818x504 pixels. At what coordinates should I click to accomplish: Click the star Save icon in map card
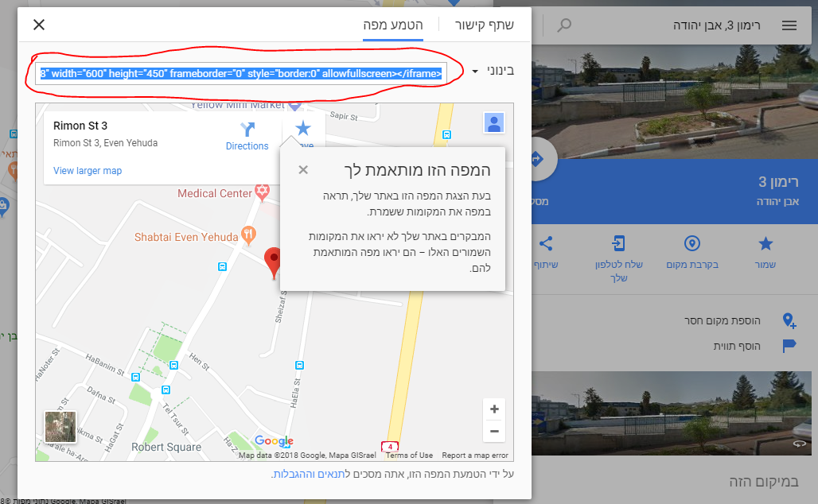[x=302, y=128]
